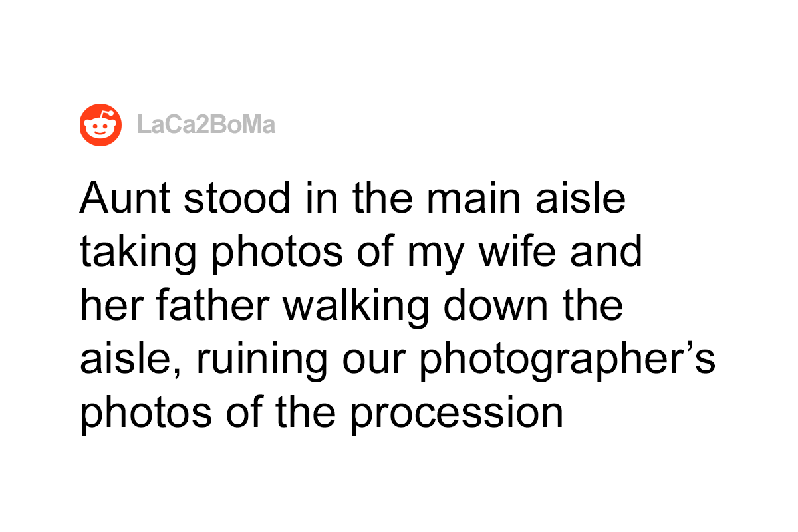Click the word "procession" at the end
The width and height of the screenshot is (798, 532).
(458, 413)
